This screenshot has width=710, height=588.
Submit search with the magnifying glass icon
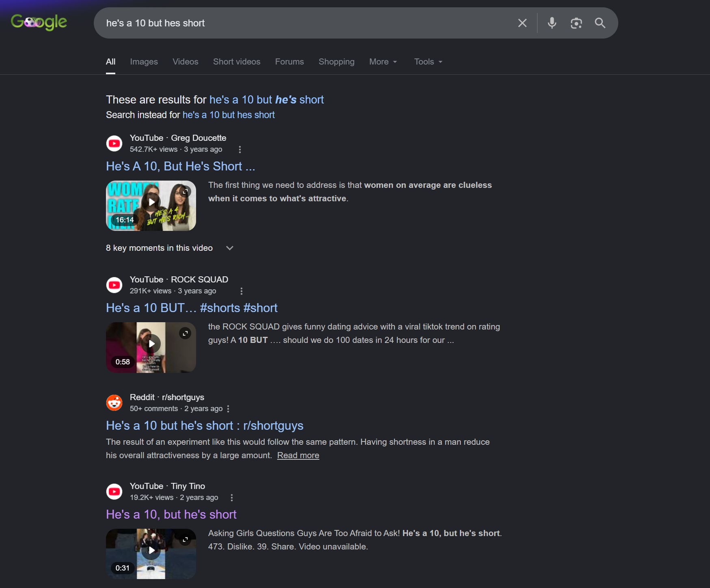point(600,23)
